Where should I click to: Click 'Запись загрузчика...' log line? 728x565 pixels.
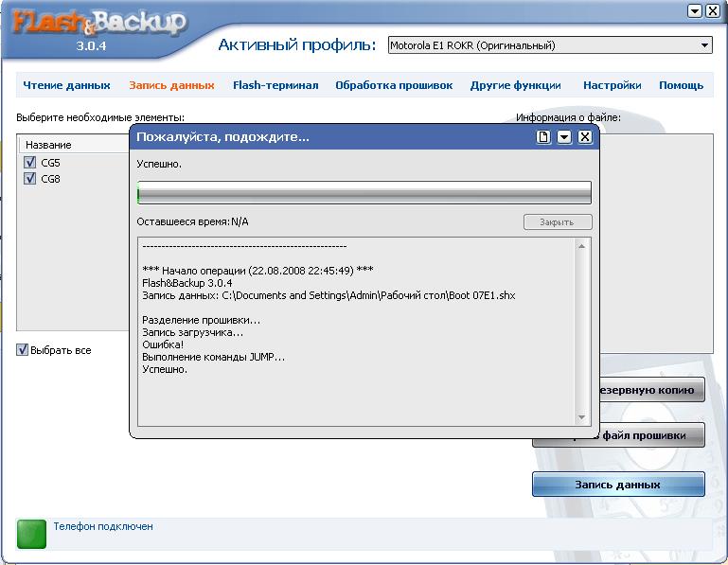[193, 332]
